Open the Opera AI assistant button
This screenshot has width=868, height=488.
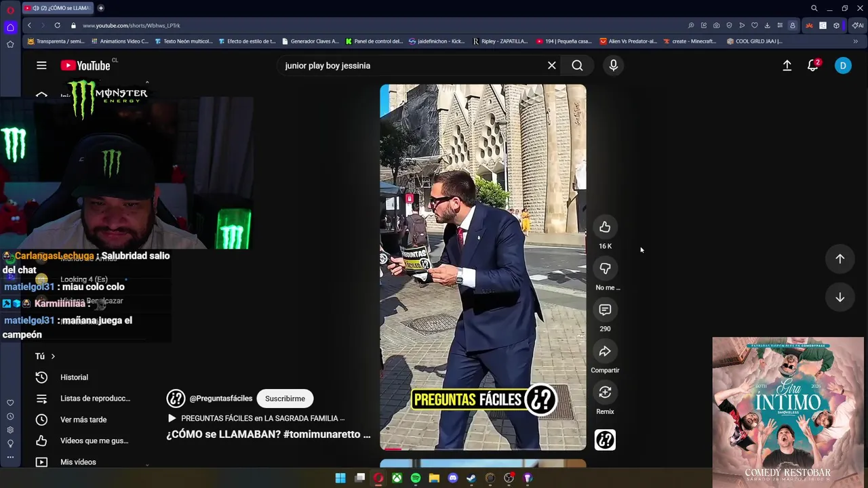tap(857, 25)
